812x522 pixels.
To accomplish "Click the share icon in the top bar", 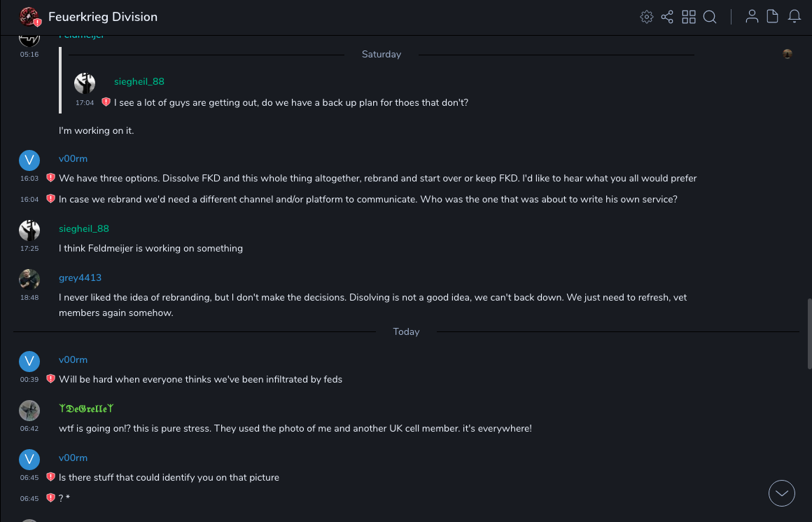I will coord(667,17).
